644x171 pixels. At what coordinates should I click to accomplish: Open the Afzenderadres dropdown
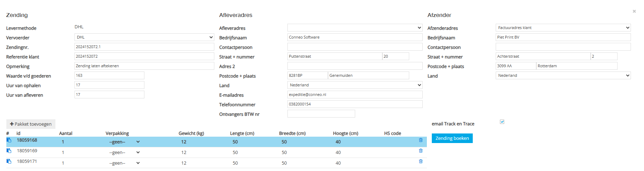[563, 28]
